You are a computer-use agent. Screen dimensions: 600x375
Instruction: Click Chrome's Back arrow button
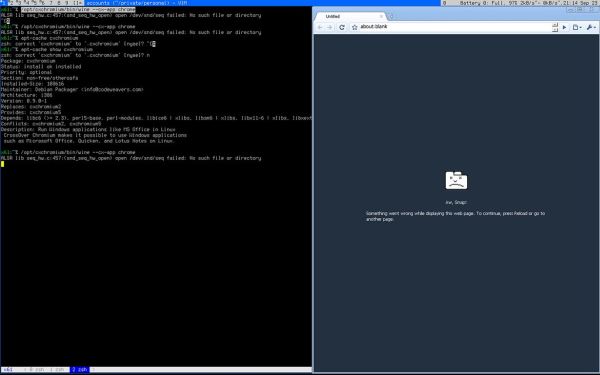pos(320,27)
